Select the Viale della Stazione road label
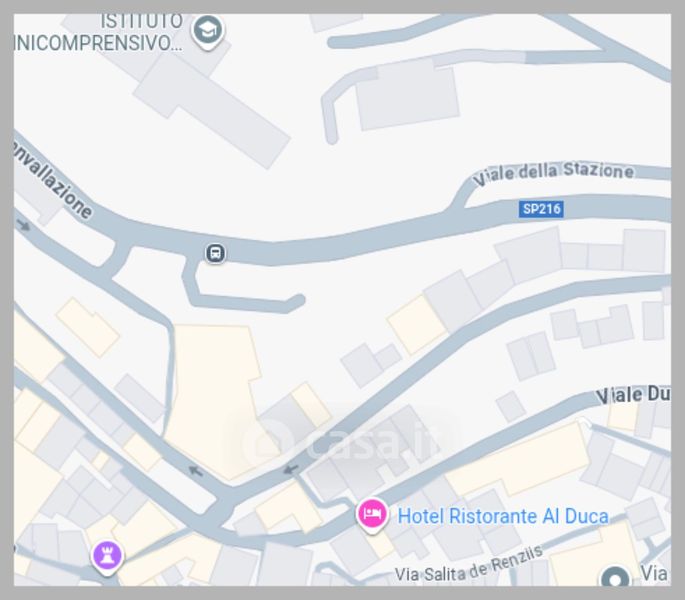 click(x=553, y=173)
